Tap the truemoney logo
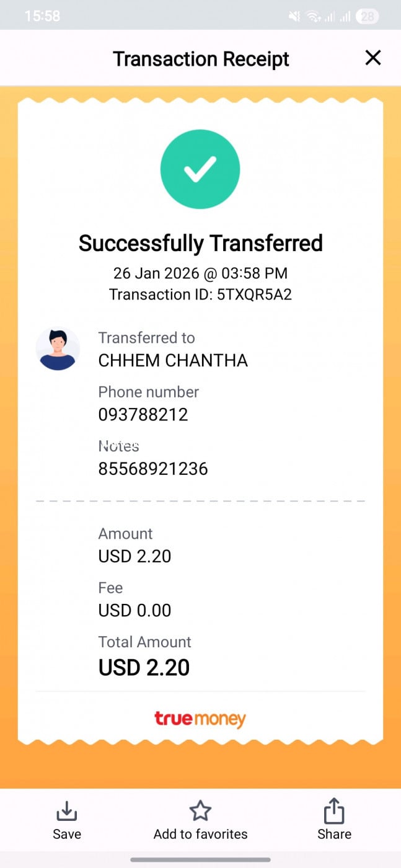Viewport: 401px width, 868px height. pos(200,719)
